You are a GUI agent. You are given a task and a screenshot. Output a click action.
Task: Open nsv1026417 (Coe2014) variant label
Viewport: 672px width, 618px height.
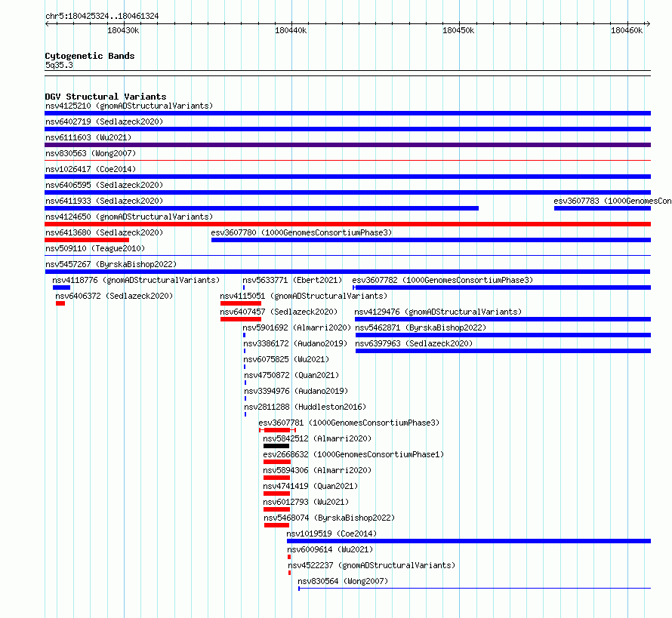click(91, 169)
